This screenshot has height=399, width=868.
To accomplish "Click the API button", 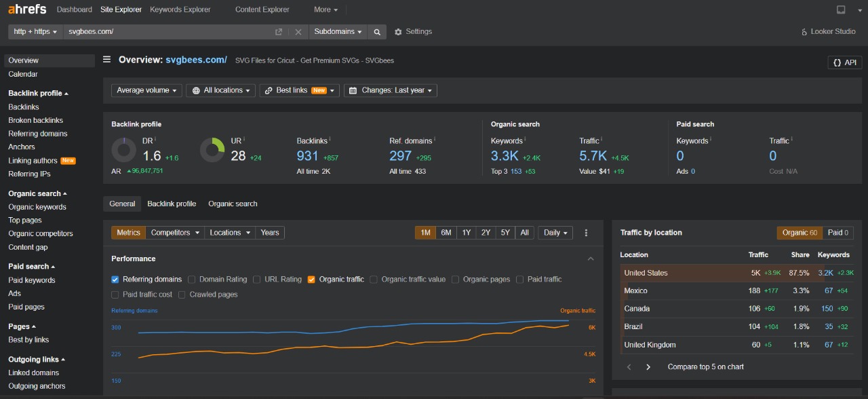I will 845,62.
